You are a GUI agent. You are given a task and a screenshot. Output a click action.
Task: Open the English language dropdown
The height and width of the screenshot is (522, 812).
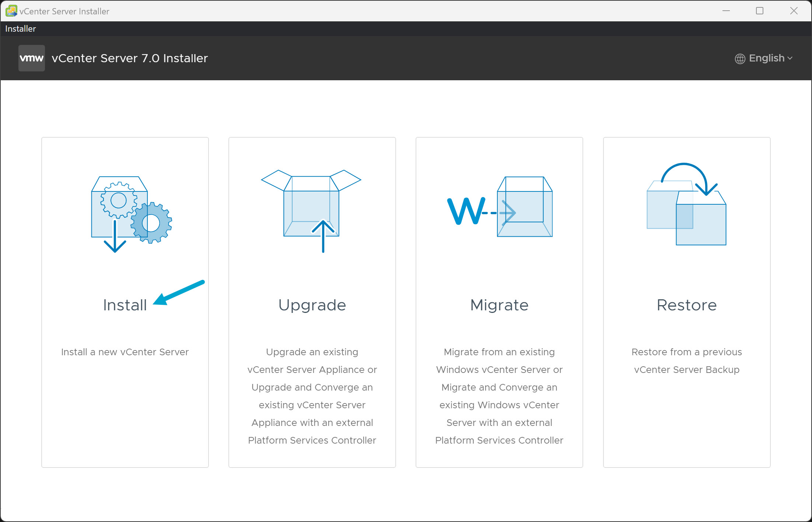[x=766, y=58]
